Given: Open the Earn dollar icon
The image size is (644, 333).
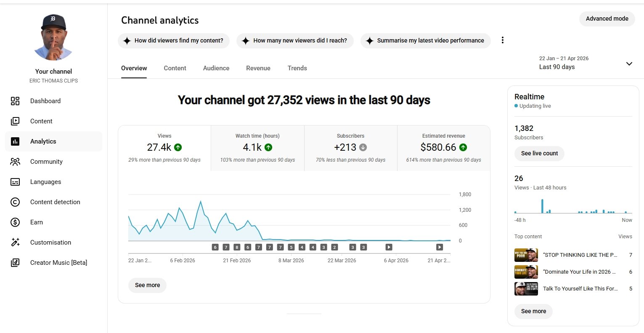Looking at the screenshot, I should click(x=15, y=222).
